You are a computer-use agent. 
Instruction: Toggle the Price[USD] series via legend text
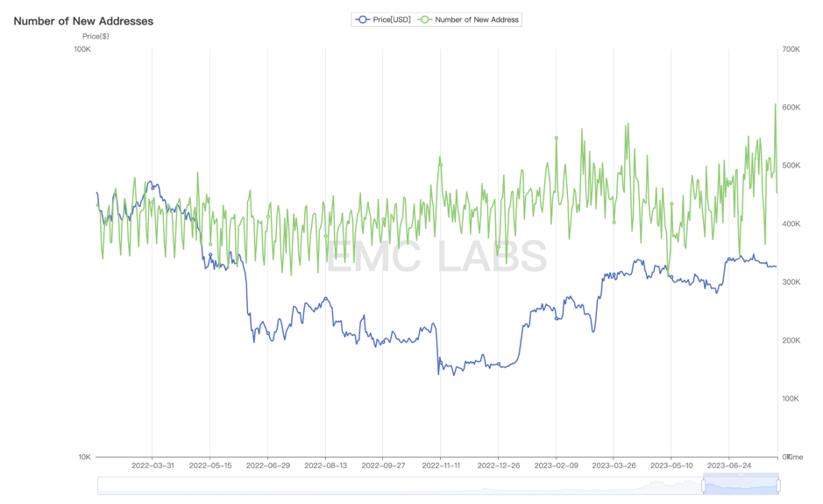tap(392, 19)
